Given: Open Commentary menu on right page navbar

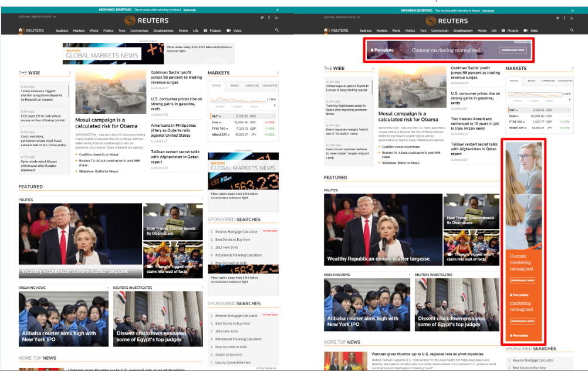Looking at the screenshot, I should [440, 31].
